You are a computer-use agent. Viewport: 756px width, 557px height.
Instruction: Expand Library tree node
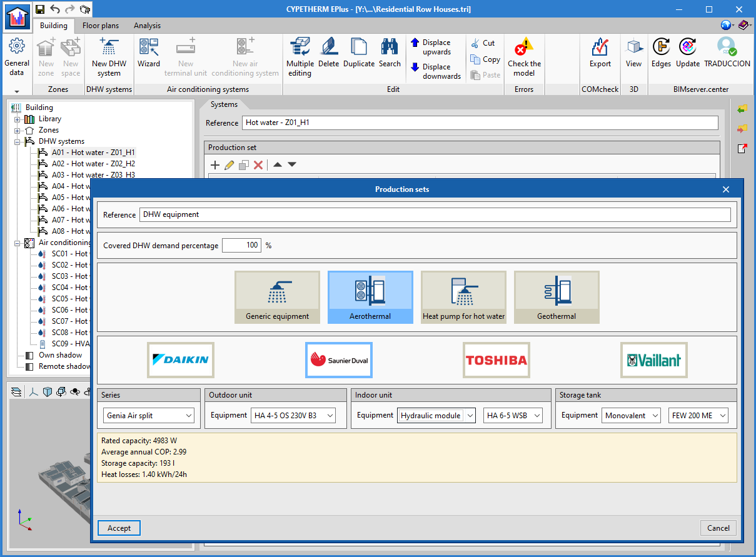pos(17,119)
